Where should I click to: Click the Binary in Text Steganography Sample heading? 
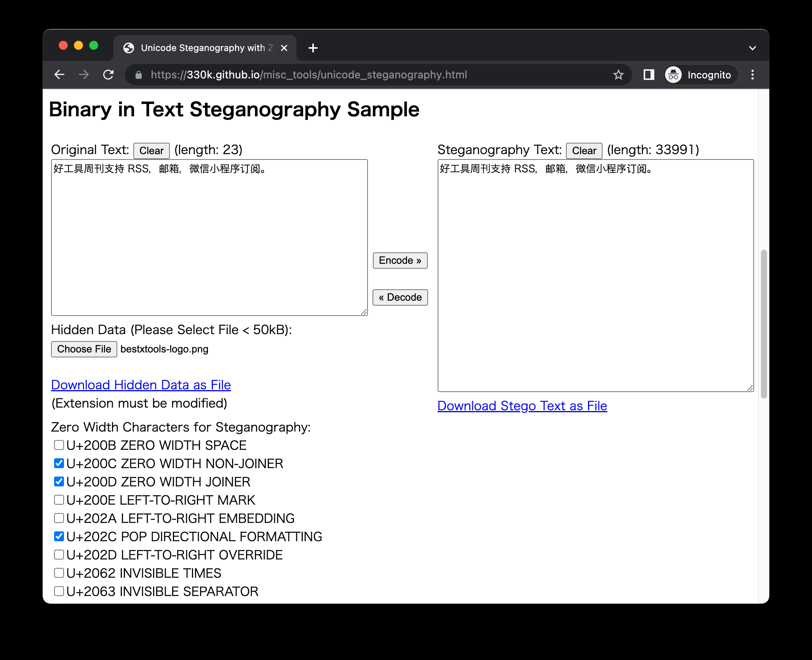point(234,110)
